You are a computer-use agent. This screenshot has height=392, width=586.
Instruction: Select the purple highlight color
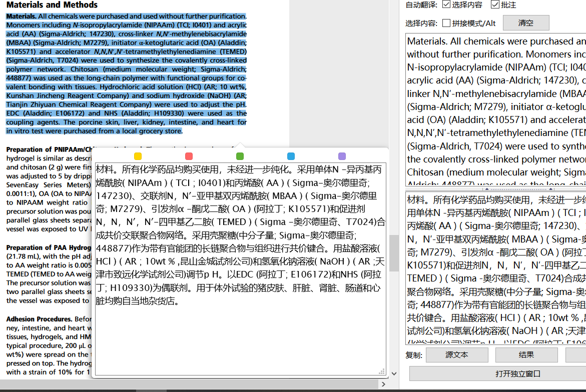[341, 156]
